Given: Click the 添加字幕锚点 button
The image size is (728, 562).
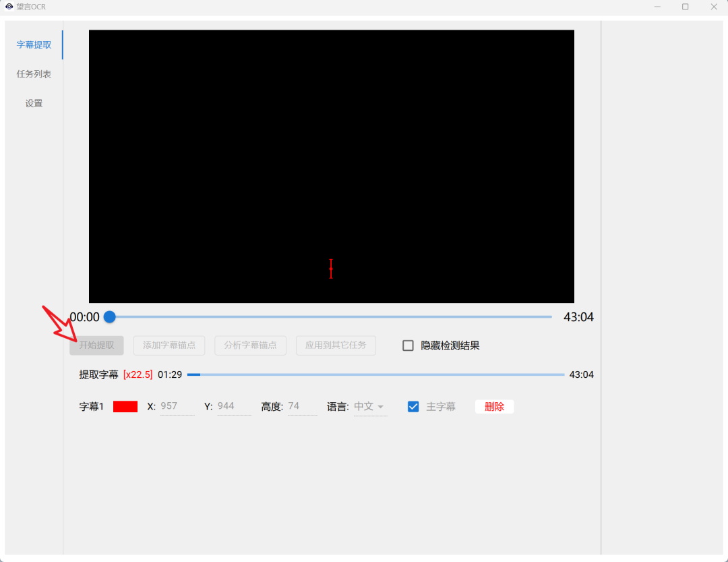Looking at the screenshot, I should coord(169,345).
